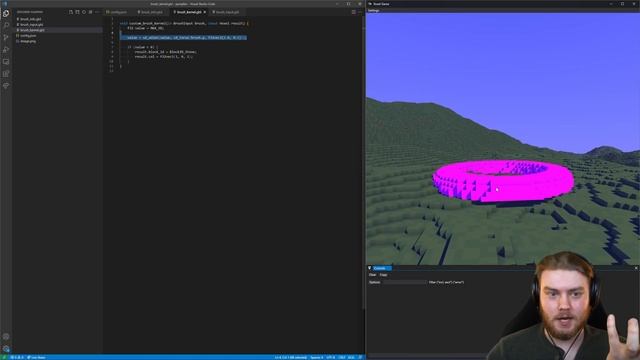Screen dimensions: 640x360
Task: Switch to the brush_input.glsl editor tab
Action: pyautogui.click(x=227, y=12)
